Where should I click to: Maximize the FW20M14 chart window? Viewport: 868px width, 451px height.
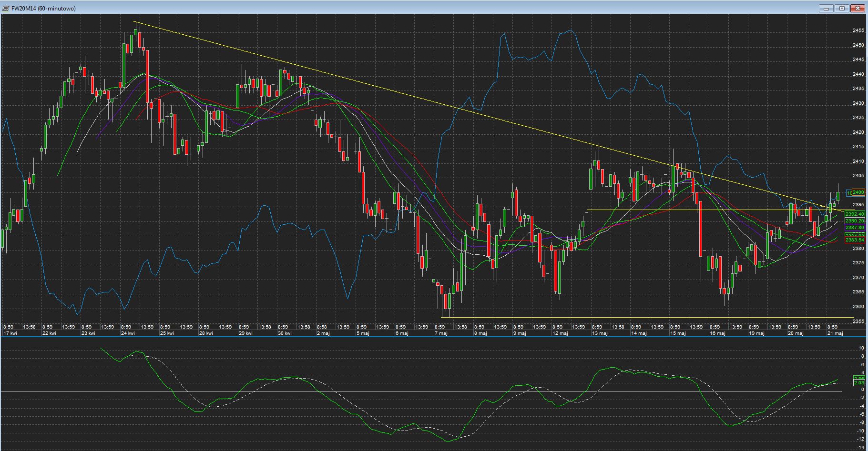click(x=842, y=8)
